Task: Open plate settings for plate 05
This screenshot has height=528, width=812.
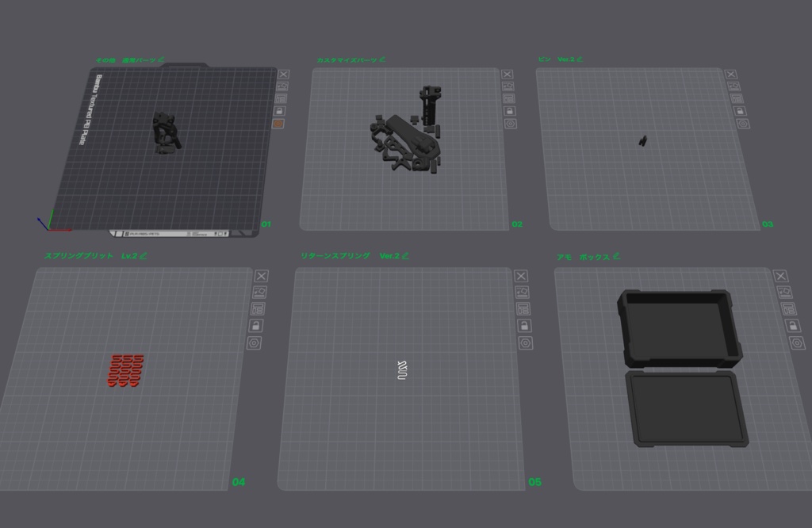Action: click(526, 342)
